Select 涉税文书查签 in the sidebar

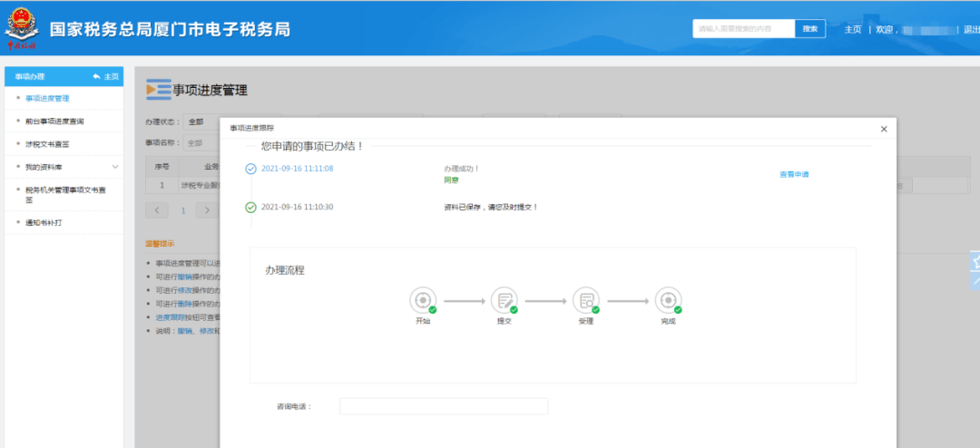click(47, 144)
